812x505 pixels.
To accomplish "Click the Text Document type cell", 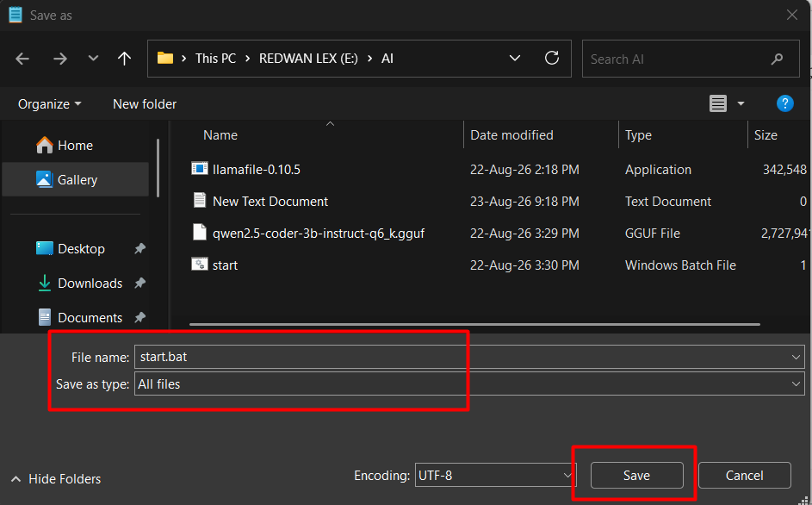I will point(668,202).
